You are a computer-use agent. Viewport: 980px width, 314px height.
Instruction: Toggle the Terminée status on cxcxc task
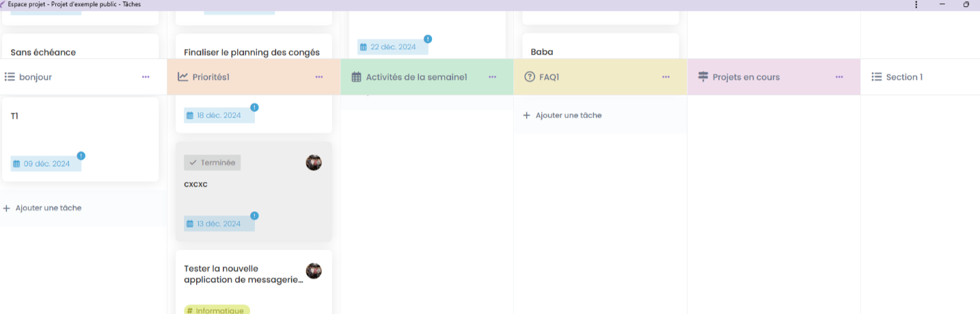click(213, 163)
